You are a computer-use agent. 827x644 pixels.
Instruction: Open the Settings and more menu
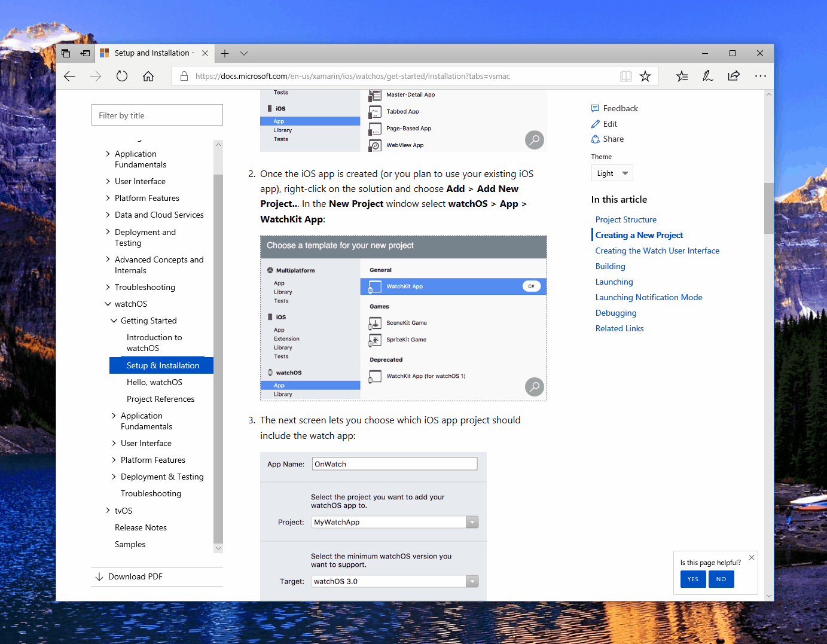(x=761, y=76)
